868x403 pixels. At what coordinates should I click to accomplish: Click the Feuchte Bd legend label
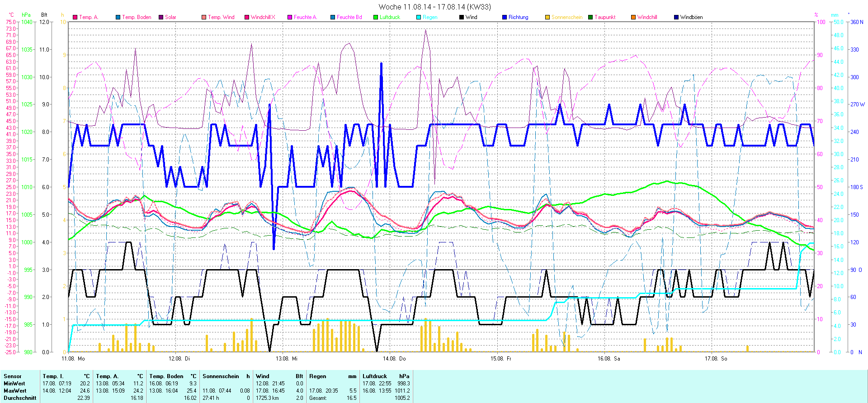349,17
